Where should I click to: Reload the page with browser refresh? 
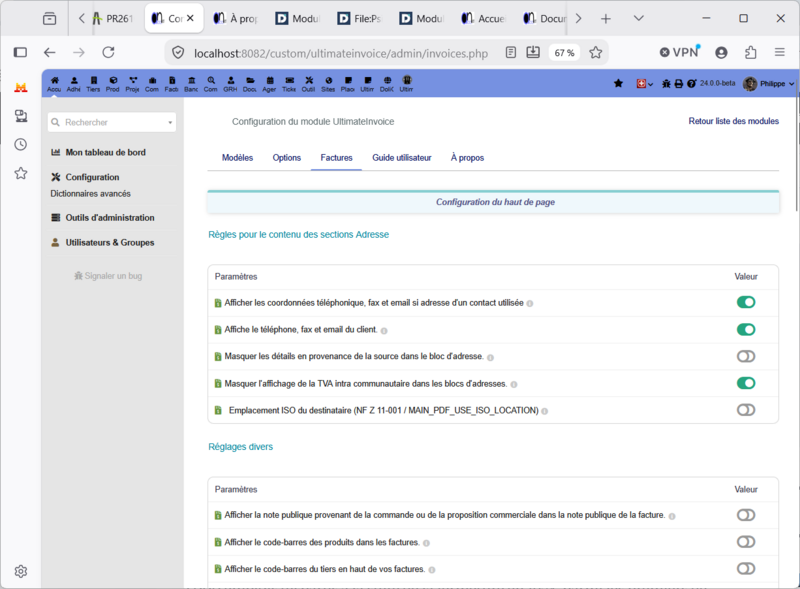[108, 52]
